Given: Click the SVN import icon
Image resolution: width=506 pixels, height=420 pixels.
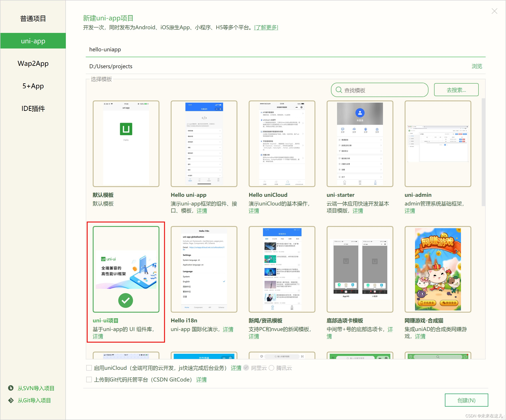Looking at the screenshot, I should pyautogui.click(x=11, y=388).
